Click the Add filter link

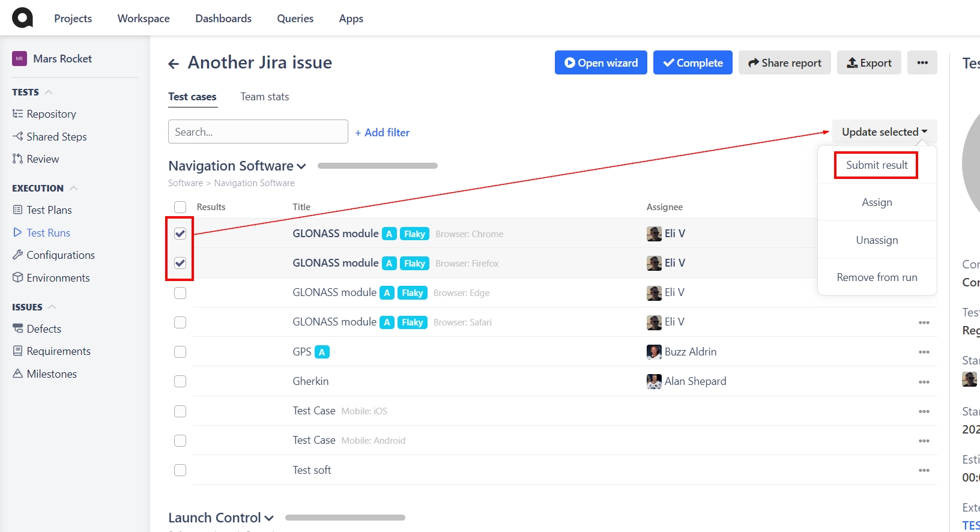tap(383, 133)
